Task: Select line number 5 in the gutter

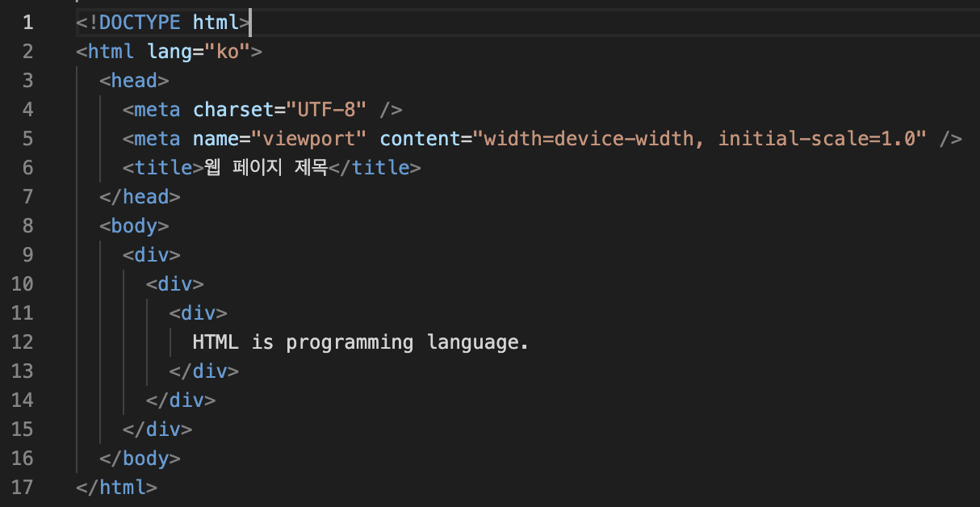Action: click(28, 139)
